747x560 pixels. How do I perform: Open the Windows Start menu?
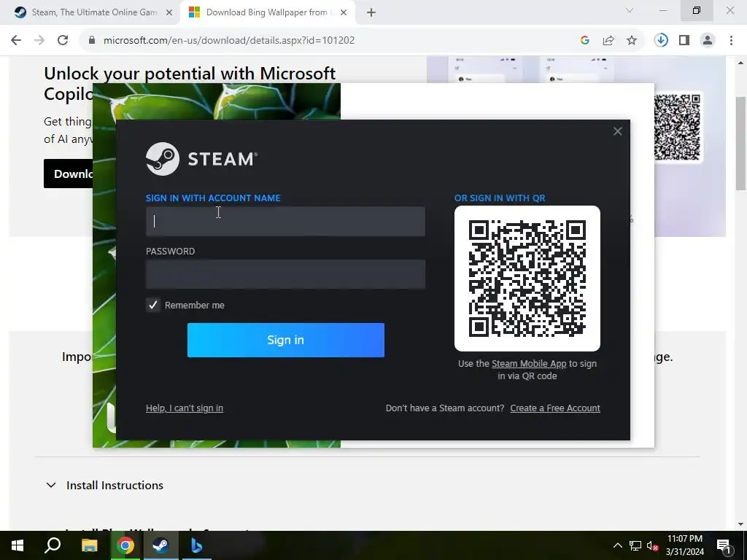coord(18,545)
